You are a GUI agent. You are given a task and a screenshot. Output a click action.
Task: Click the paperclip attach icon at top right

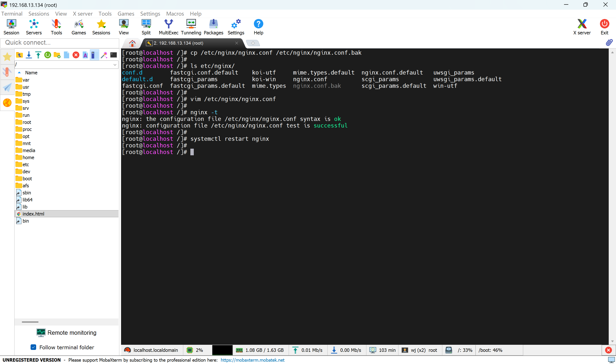coord(609,43)
